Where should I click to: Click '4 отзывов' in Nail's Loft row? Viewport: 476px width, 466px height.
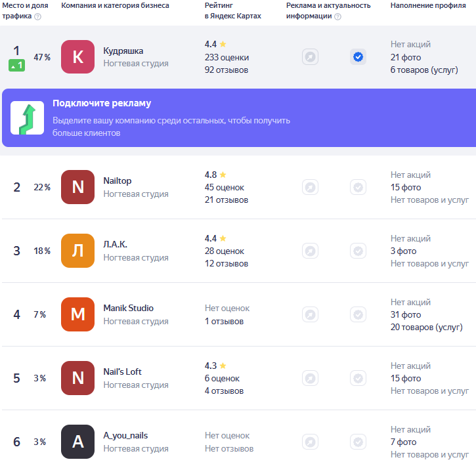pos(224,391)
